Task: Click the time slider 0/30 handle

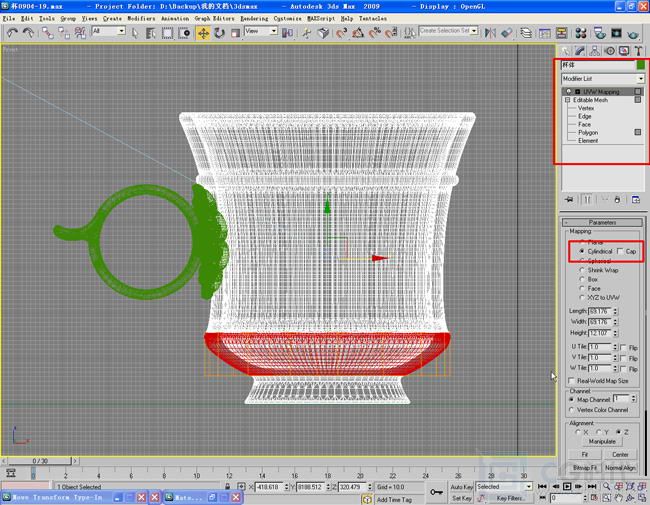Action: click(x=39, y=461)
